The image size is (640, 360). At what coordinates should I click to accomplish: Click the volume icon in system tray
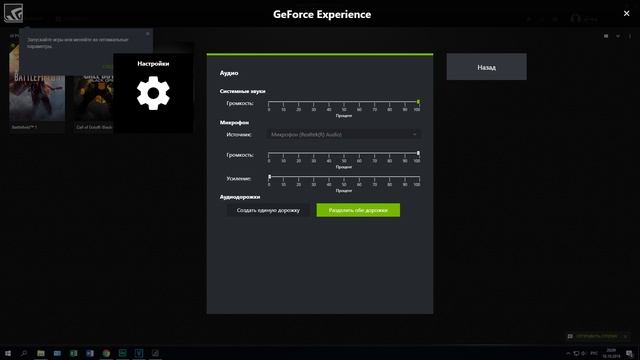pos(584,353)
